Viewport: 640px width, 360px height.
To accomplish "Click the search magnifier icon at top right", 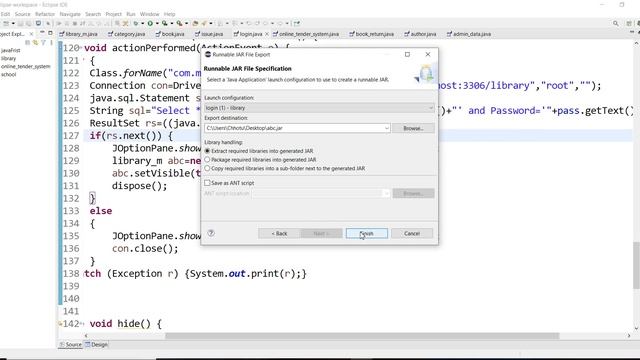I will pos(616,23).
